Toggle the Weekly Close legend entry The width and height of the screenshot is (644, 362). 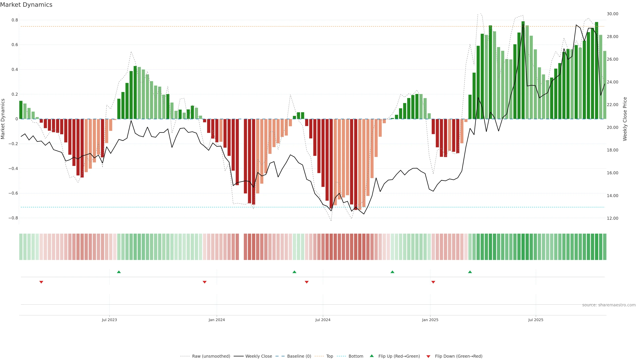[258, 356]
